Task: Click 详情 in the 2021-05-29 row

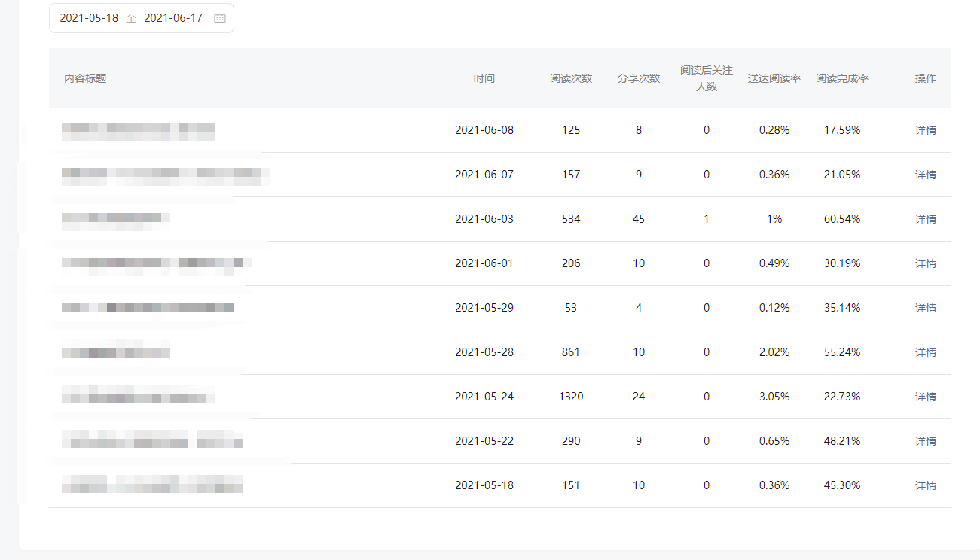Action: tap(925, 308)
